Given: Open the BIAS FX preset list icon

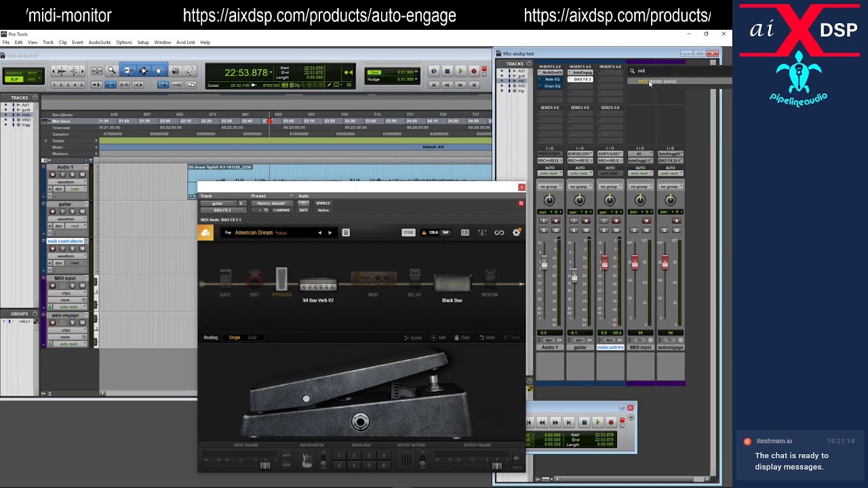Looking at the screenshot, I should coord(346,232).
